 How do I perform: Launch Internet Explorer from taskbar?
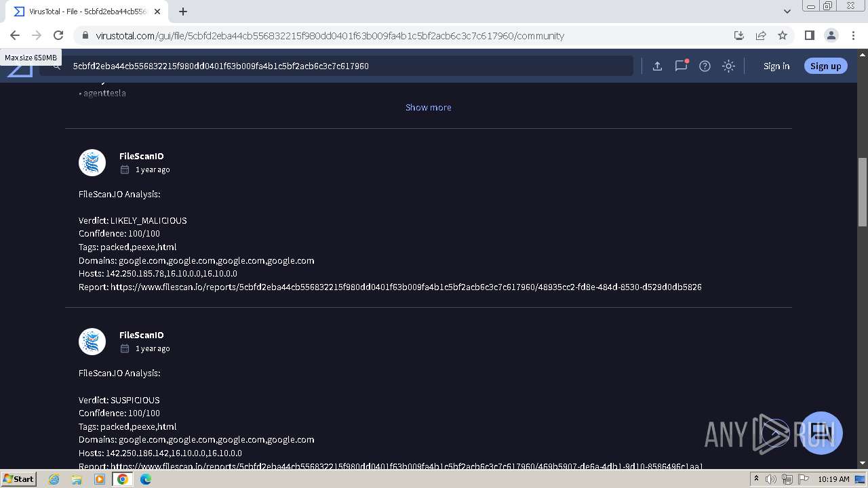[x=54, y=479]
